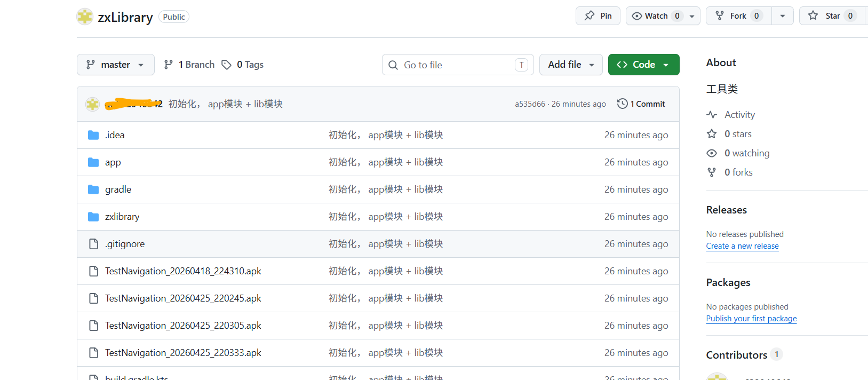Click '26 minutes ago' in the gradle row
This screenshot has height=380, width=868.
point(636,189)
